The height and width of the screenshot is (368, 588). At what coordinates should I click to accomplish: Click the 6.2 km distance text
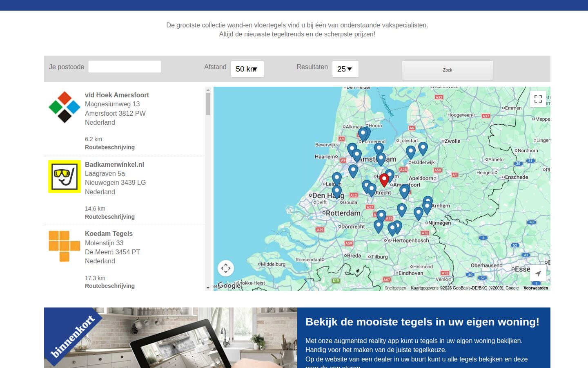click(94, 139)
